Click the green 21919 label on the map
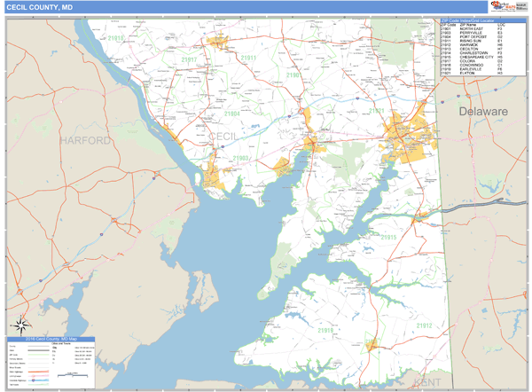 click(325, 330)
